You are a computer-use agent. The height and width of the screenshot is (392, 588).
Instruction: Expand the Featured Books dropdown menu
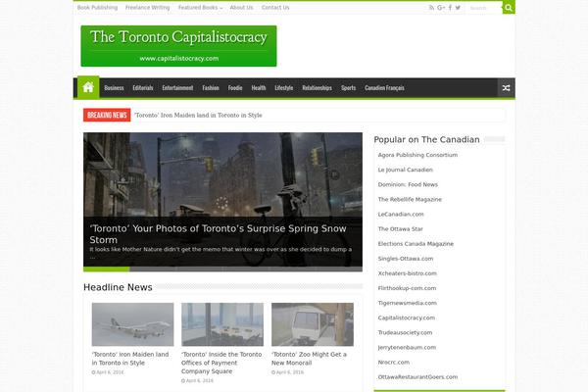pyautogui.click(x=200, y=8)
